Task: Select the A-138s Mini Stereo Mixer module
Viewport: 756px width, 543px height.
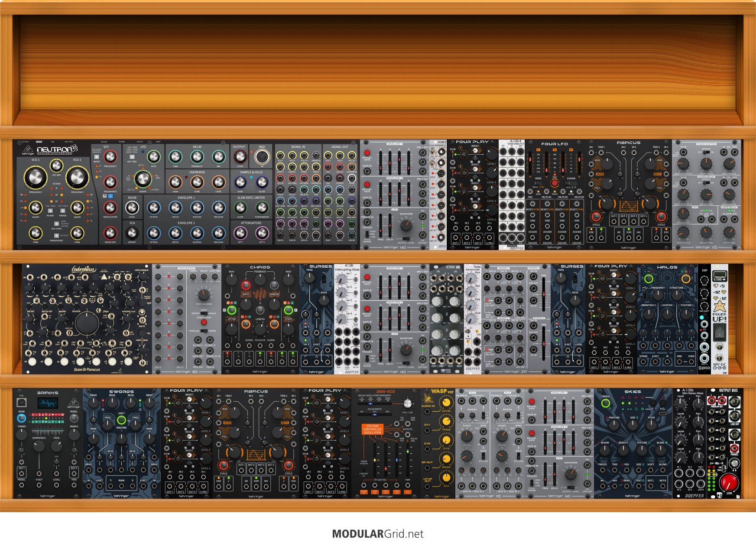Action: click(689, 443)
